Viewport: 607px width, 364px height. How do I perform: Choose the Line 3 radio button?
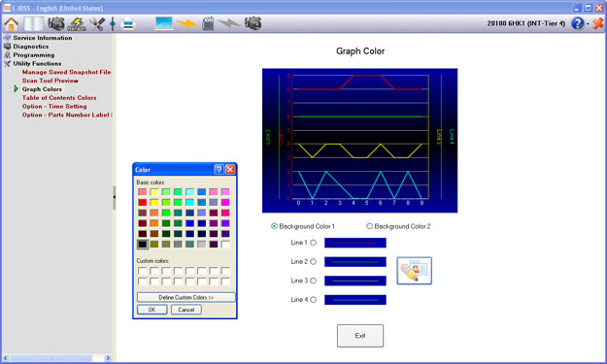tap(313, 281)
